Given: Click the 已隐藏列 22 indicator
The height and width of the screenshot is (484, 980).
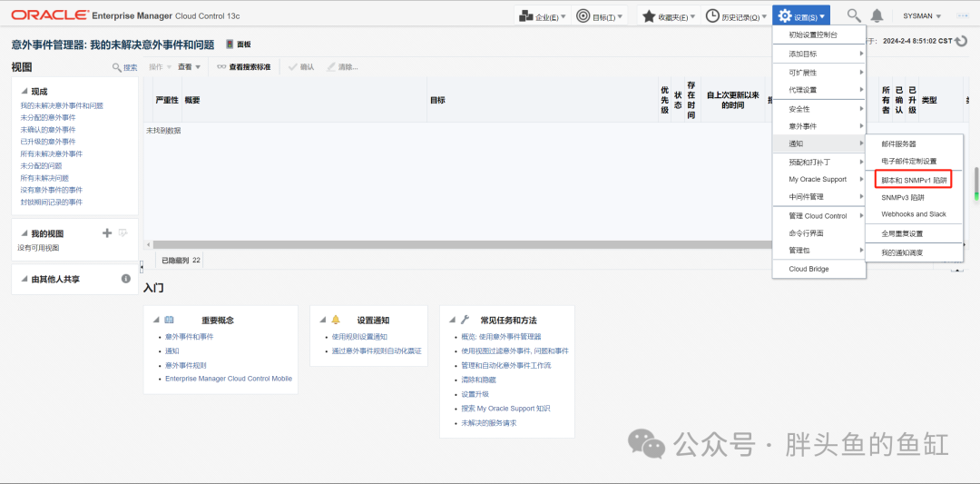Looking at the screenshot, I should click(181, 260).
